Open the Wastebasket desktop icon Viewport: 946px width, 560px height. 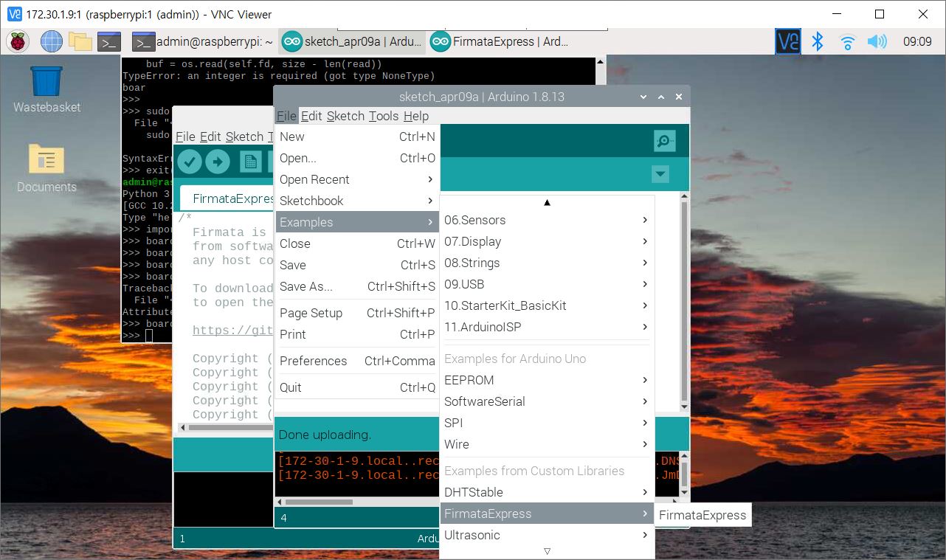(x=46, y=90)
